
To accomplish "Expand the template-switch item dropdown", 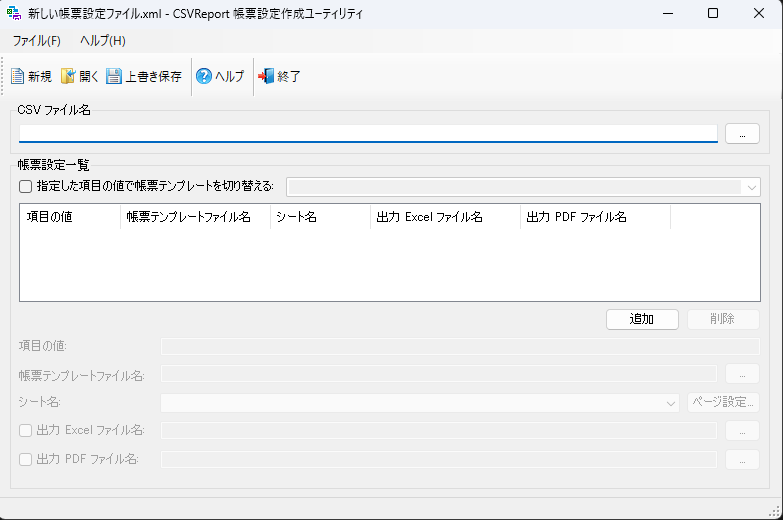I will pyautogui.click(x=752, y=188).
